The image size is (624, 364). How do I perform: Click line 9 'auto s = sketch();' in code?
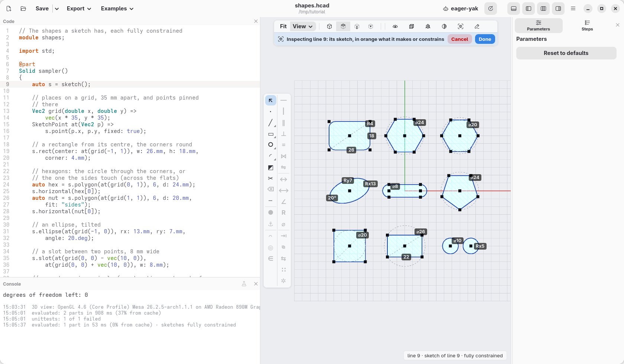click(61, 84)
